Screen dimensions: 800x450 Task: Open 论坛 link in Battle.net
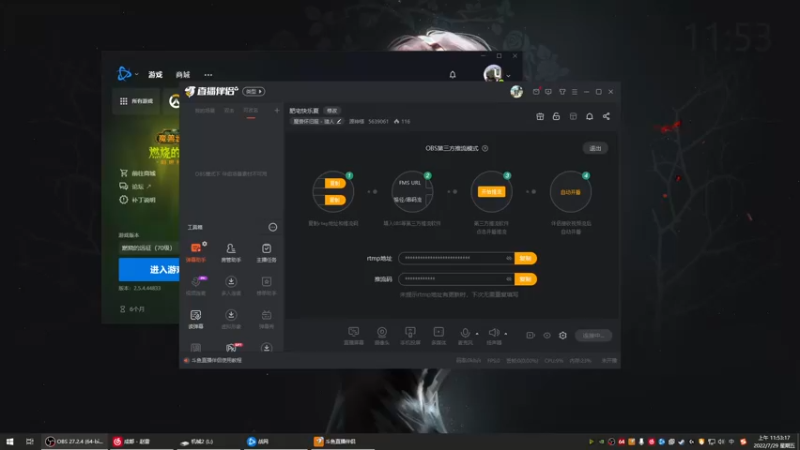pyautogui.click(x=135, y=186)
